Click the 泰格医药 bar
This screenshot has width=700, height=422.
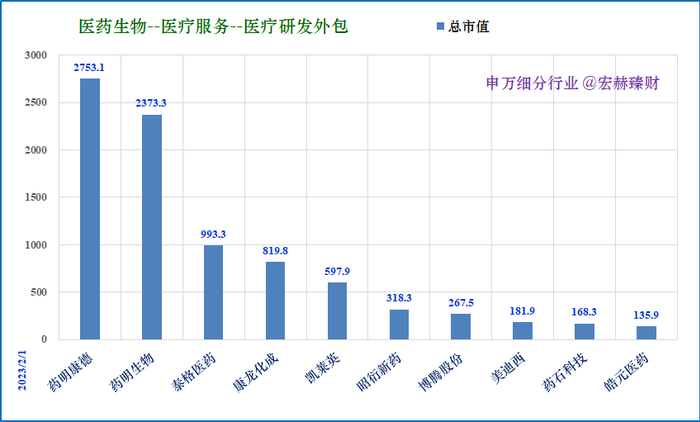(213, 292)
